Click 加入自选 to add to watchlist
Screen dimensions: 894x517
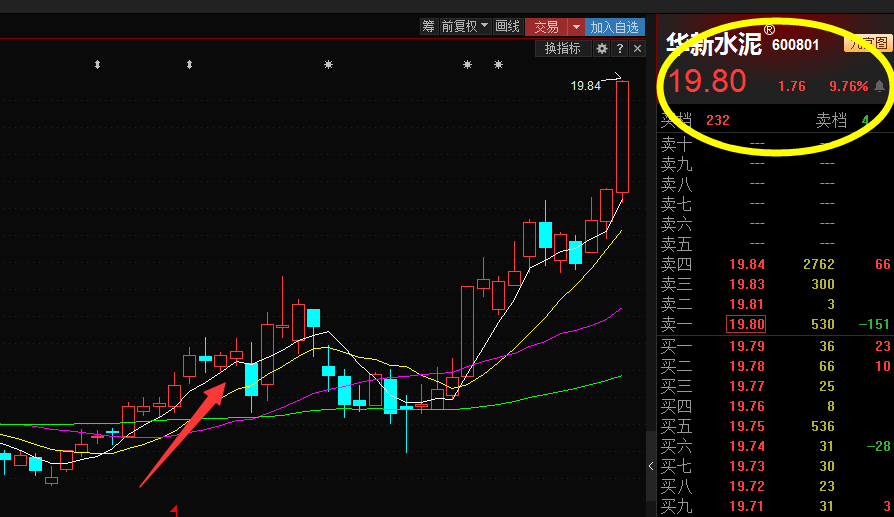(614, 27)
